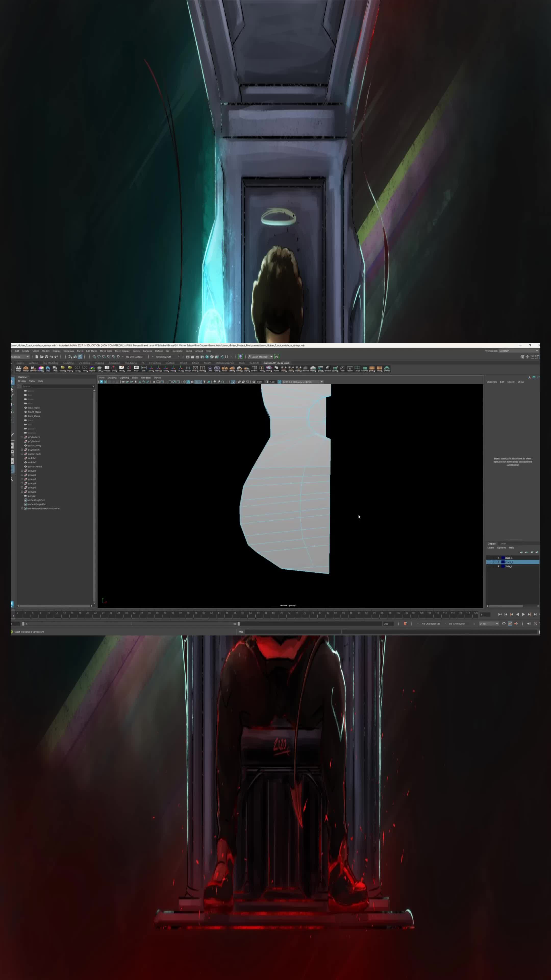The height and width of the screenshot is (980, 551).
Task: Toggle visibility box of Front_L layer
Action: coord(489,562)
